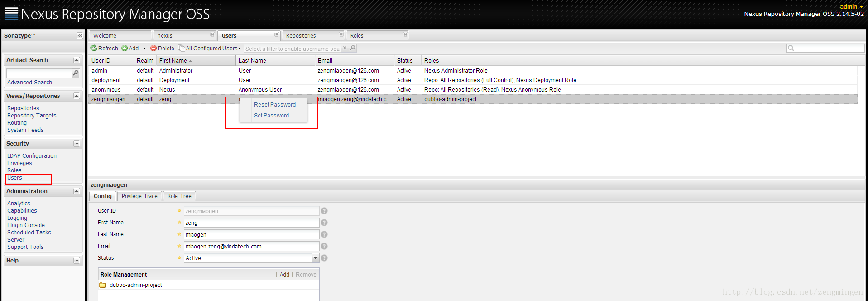Open the Advanced Search link
The width and height of the screenshot is (868, 301).
point(29,83)
